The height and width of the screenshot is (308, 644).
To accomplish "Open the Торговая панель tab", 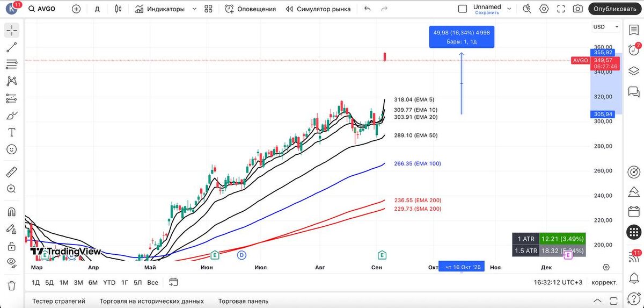I will coord(243,301).
